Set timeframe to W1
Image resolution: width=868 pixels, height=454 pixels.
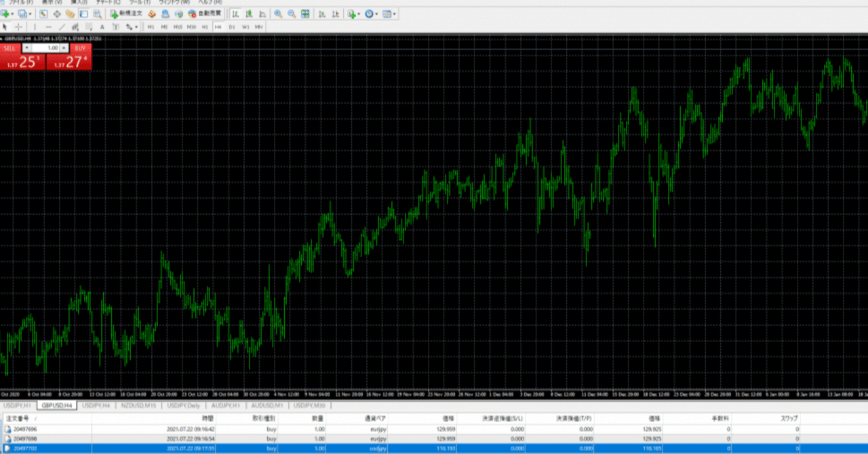click(245, 26)
